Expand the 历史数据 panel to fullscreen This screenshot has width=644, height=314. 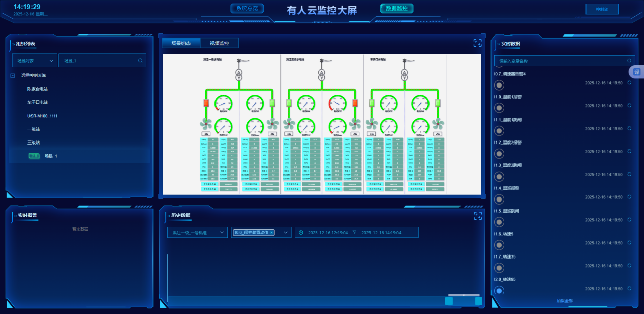coord(477,216)
